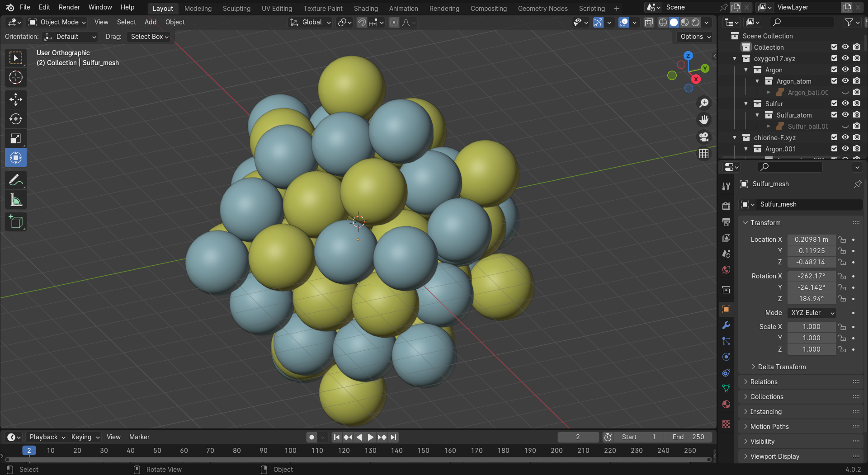
Task: Activate the Scale tool
Action: tap(16, 139)
